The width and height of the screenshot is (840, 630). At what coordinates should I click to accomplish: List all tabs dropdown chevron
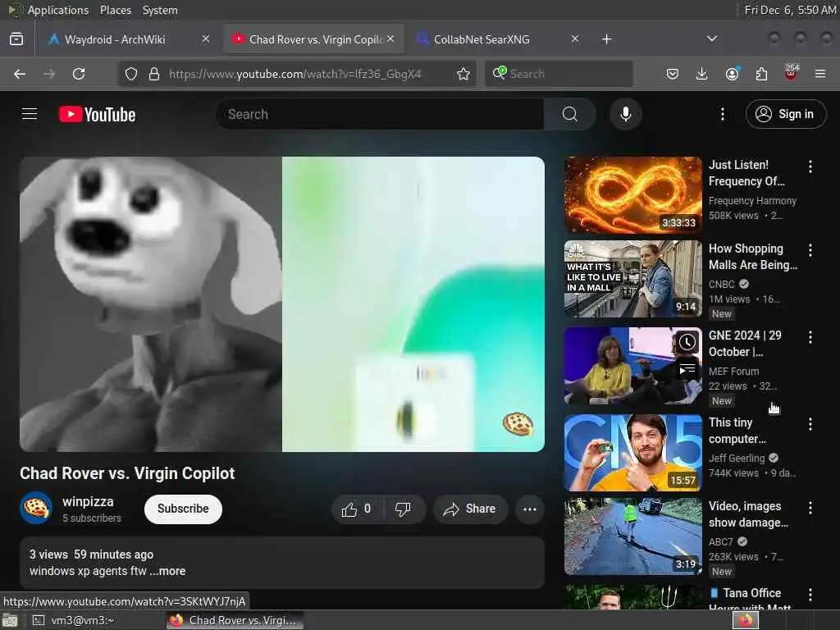pos(711,39)
